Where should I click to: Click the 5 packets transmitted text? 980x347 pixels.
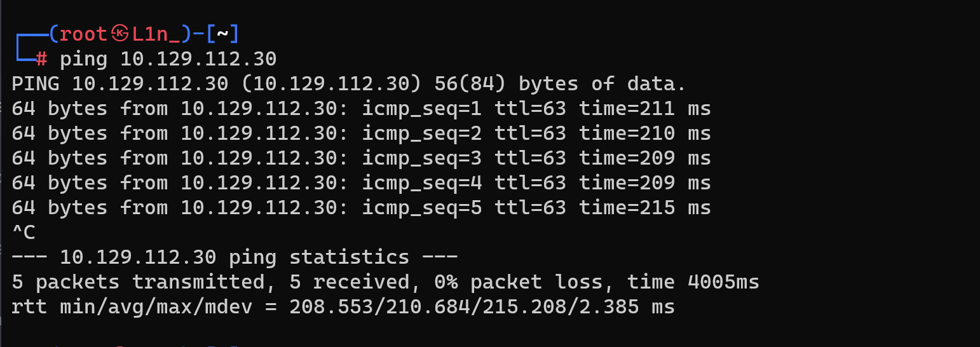click(x=138, y=282)
